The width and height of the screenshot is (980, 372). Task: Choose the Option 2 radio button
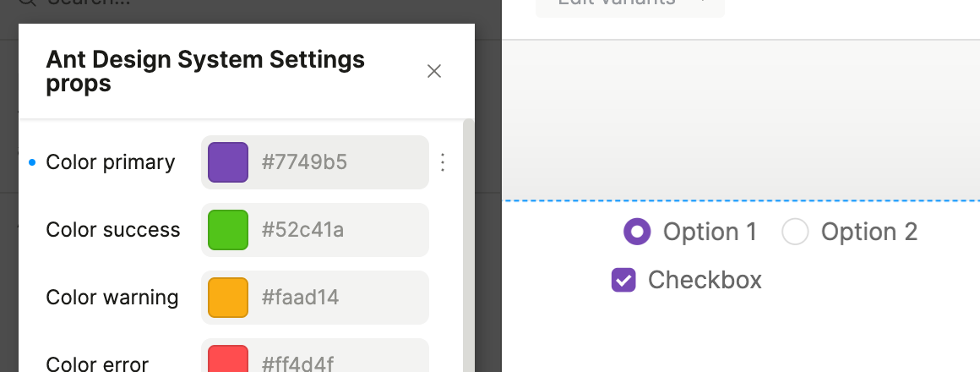click(x=795, y=231)
